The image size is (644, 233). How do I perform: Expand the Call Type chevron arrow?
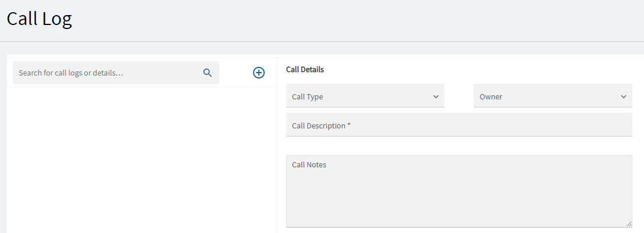tap(436, 96)
